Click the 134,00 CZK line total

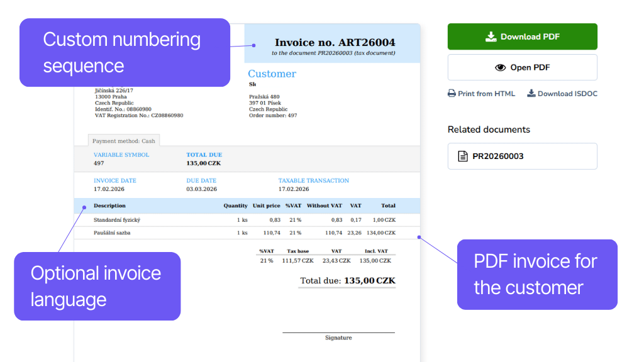(x=381, y=233)
